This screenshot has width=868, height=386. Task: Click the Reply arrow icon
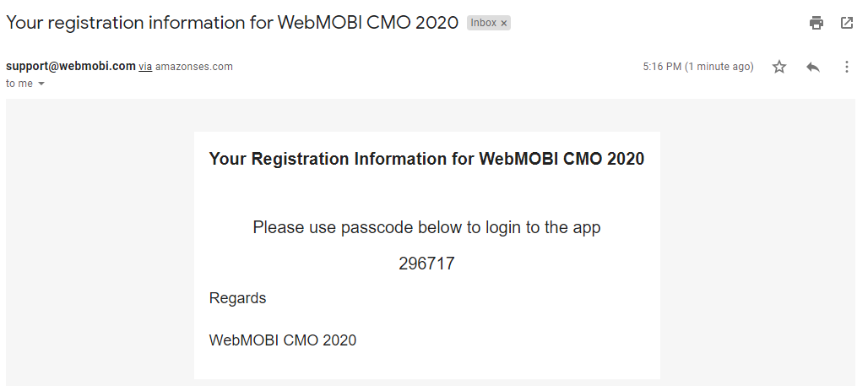click(812, 67)
